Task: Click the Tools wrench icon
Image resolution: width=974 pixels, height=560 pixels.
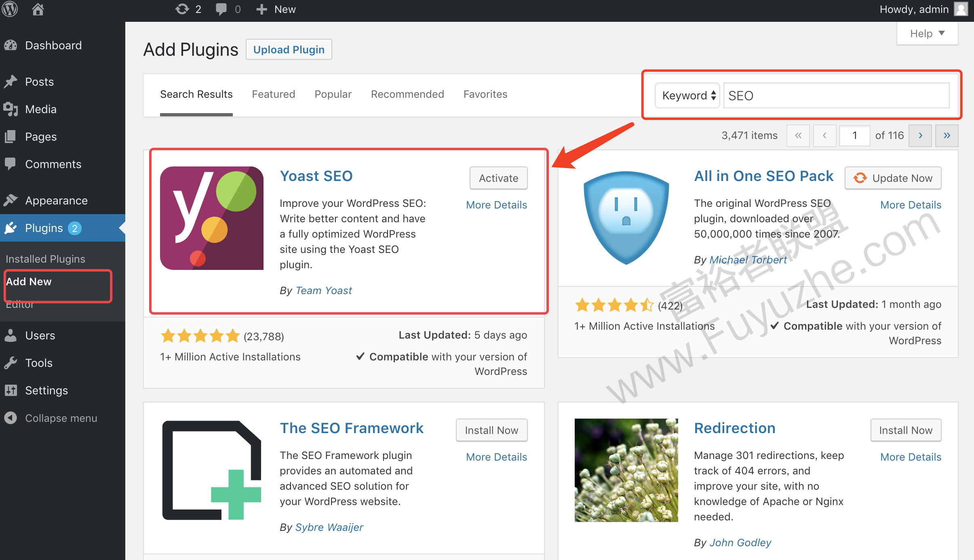Action: [x=11, y=363]
